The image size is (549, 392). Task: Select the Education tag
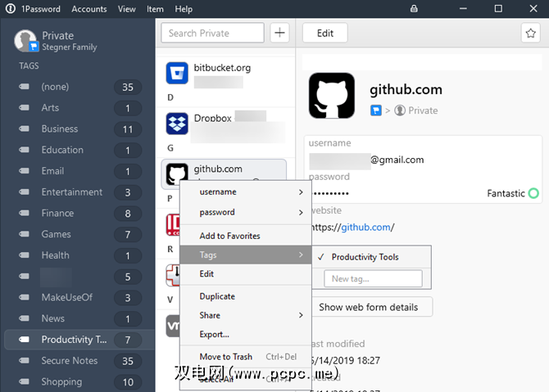(x=80, y=150)
